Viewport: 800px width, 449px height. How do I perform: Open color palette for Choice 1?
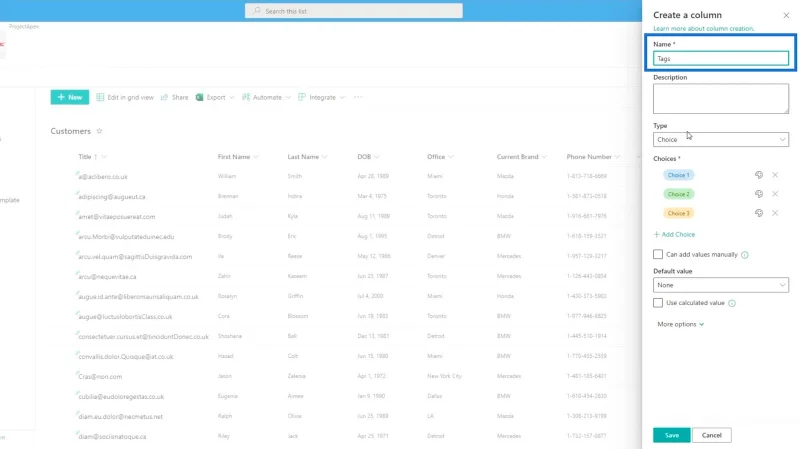point(759,175)
